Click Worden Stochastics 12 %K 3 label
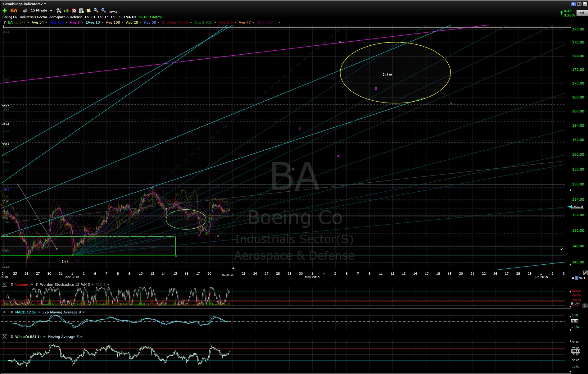 [65, 285]
